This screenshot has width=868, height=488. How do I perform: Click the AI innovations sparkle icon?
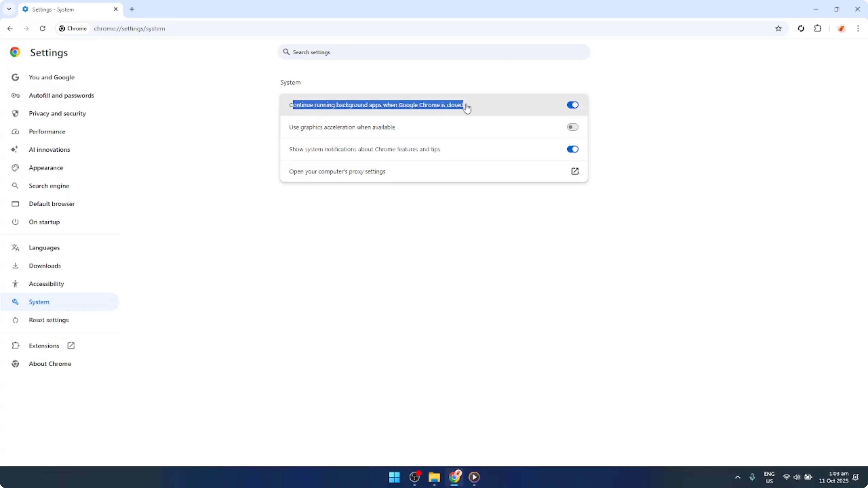14,149
